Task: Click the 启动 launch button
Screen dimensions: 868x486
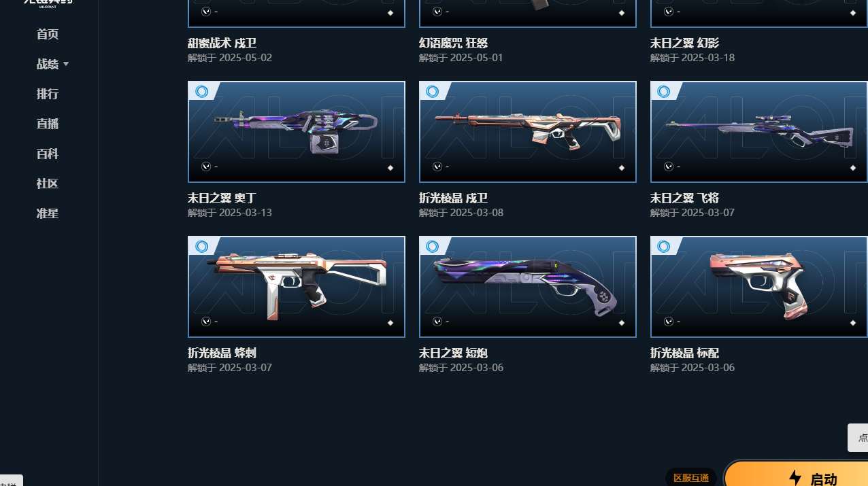Action: pos(796,474)
